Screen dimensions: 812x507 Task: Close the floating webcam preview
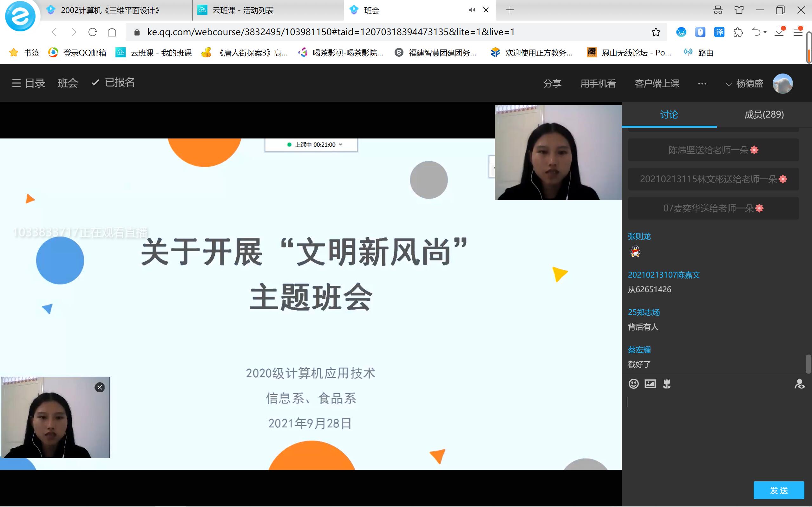100,388
